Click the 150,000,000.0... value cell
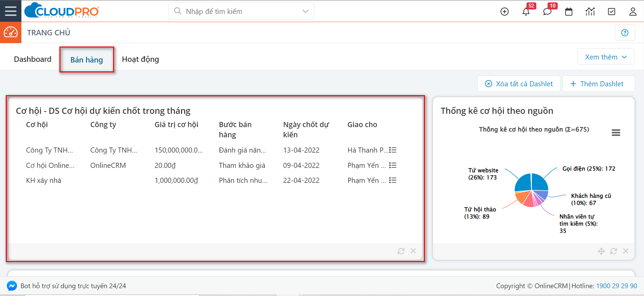This screenshot has width=644, height=296. point(179,150)
